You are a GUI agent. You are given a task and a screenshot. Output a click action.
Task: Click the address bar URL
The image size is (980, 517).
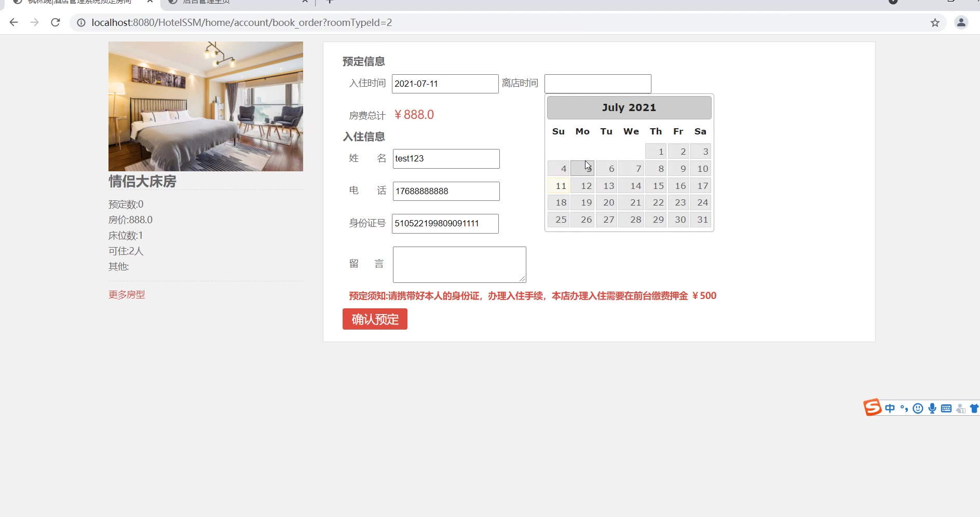pos(242,22)
